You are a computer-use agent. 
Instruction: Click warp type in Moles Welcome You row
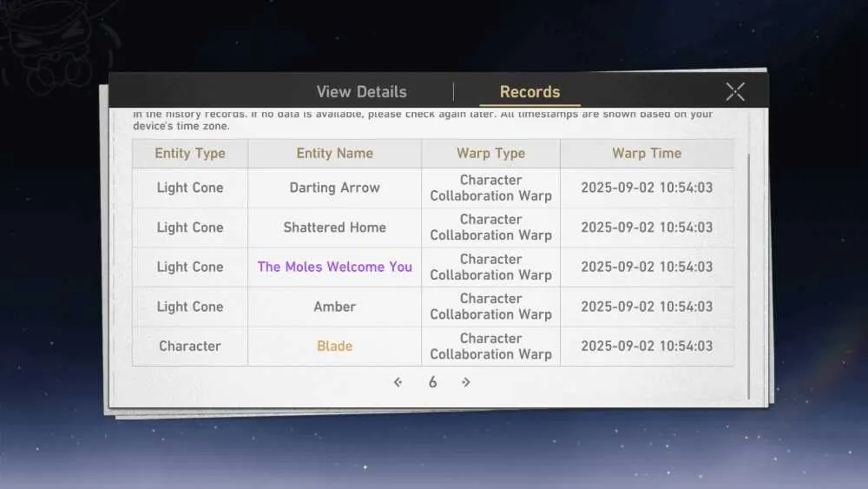[491, 267]
